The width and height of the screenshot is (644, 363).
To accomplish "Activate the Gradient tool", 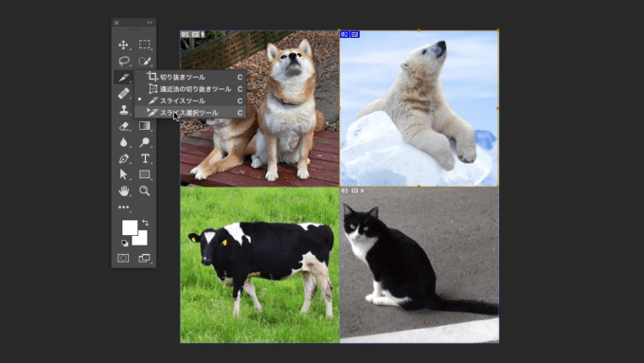I will 144,125.
